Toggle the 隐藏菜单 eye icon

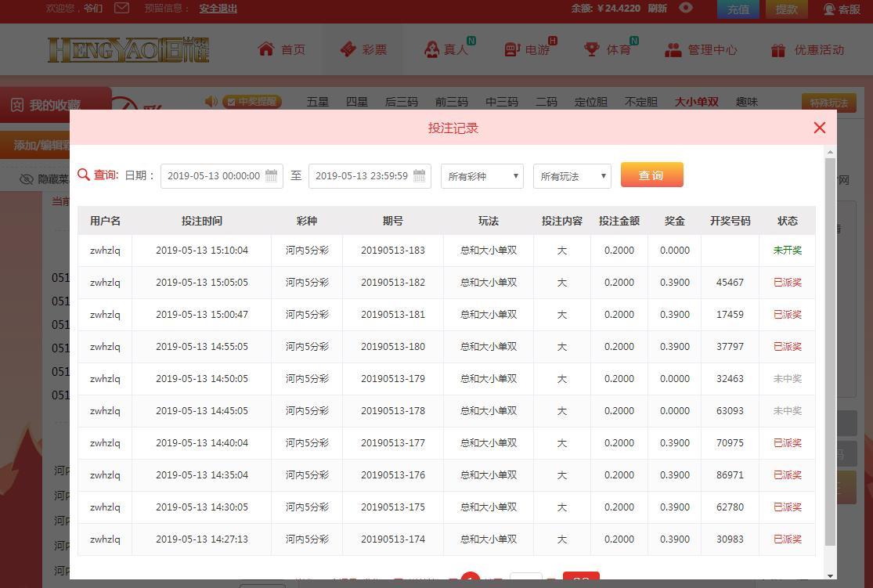(x=26, y=179)
